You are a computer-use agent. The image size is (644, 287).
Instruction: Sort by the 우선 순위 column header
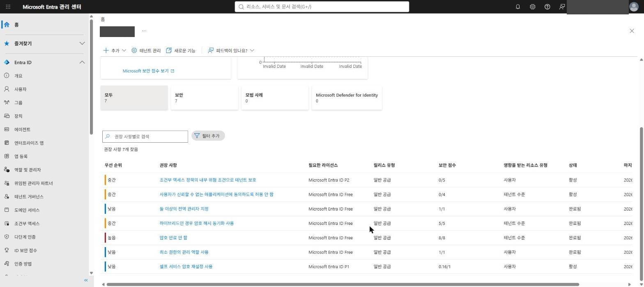point(113,165)
